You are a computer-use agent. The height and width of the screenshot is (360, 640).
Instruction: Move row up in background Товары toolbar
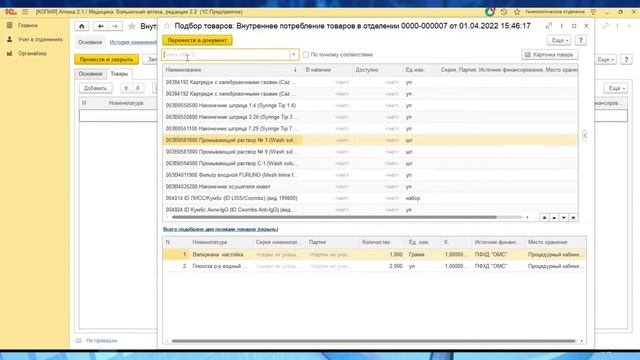coord(126,88)
